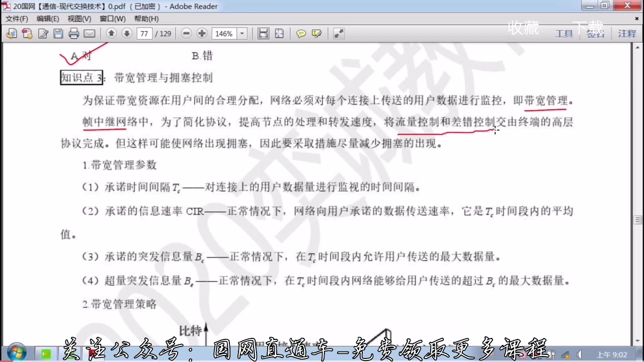The image size is (644, 362).
Task: Open network status tray icon
Action: point(566,354)
